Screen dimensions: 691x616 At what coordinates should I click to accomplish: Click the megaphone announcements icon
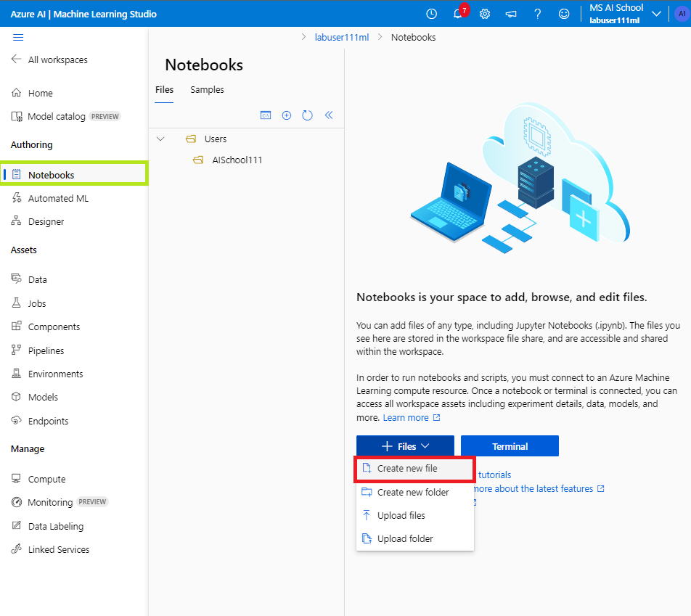pos(511,14)
